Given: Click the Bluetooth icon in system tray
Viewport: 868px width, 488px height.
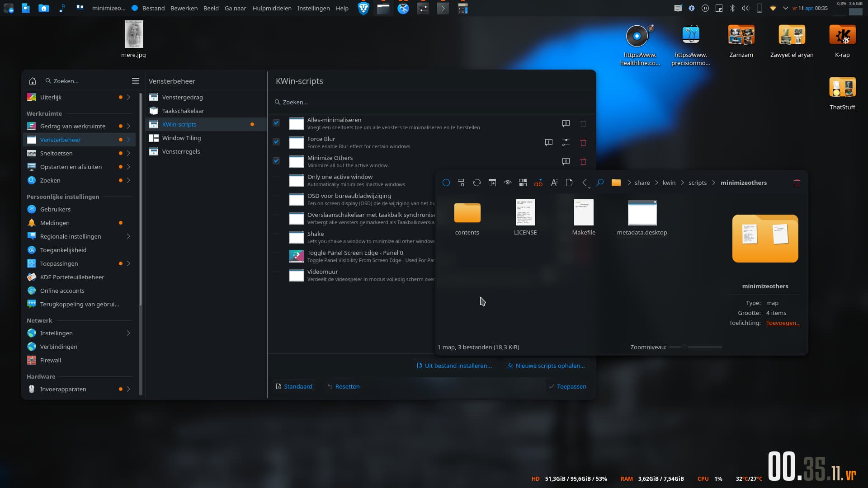Looking at the screenshot, I should pyautogui.click(x=732, y=8).
